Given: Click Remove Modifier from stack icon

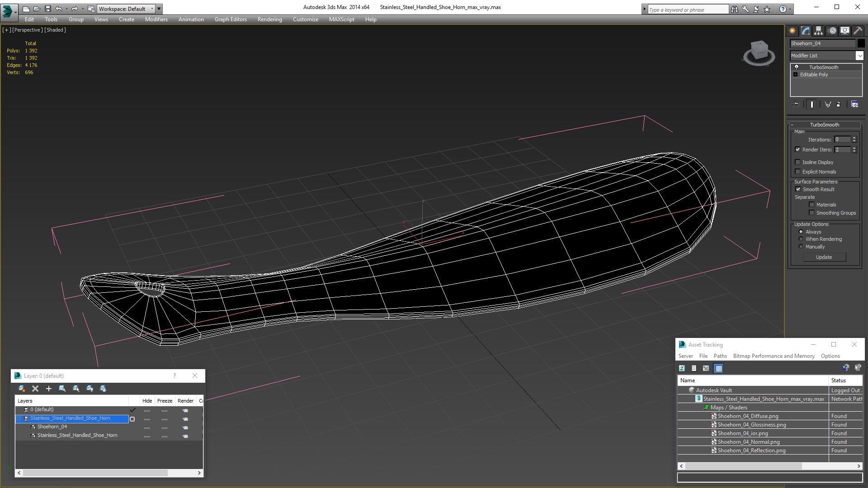Looking at the screenshot, I should (x=839, y=104).
